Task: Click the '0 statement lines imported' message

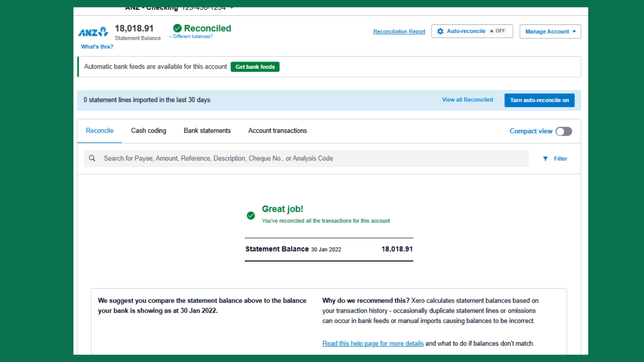Action: coord(147,100)
